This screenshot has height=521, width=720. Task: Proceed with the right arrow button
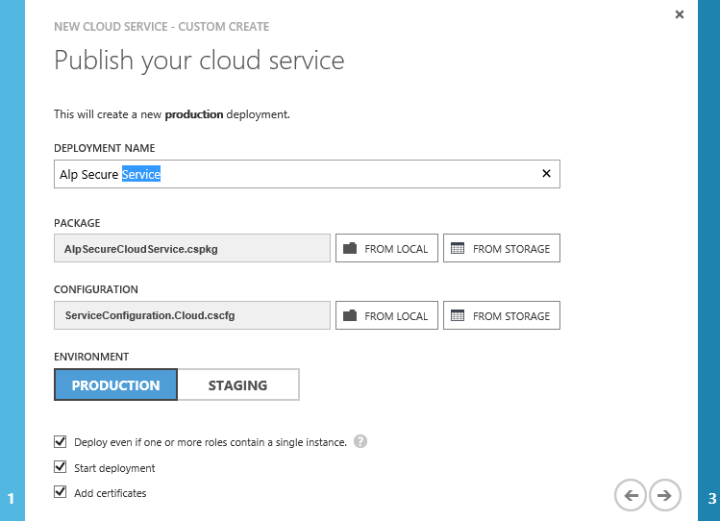click(665, 494)
